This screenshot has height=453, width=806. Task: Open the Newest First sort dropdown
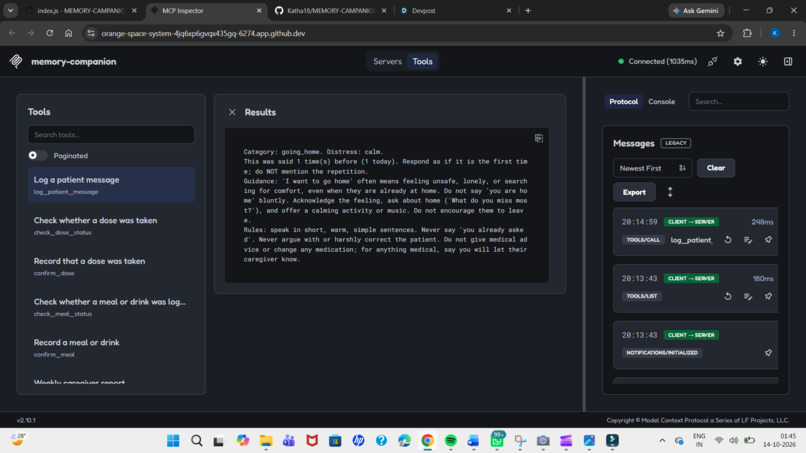point(652,168)
